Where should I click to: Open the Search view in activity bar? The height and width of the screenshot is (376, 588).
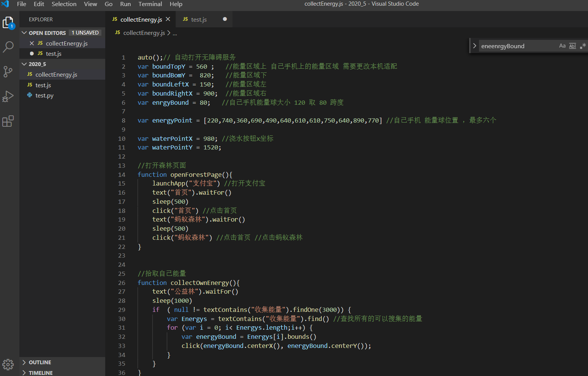tap(8, 47)
